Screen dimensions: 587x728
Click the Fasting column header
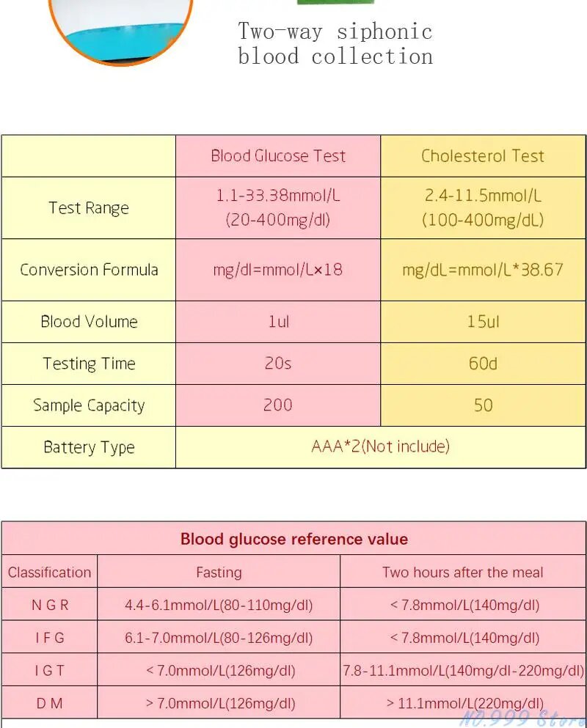(219, 573)
